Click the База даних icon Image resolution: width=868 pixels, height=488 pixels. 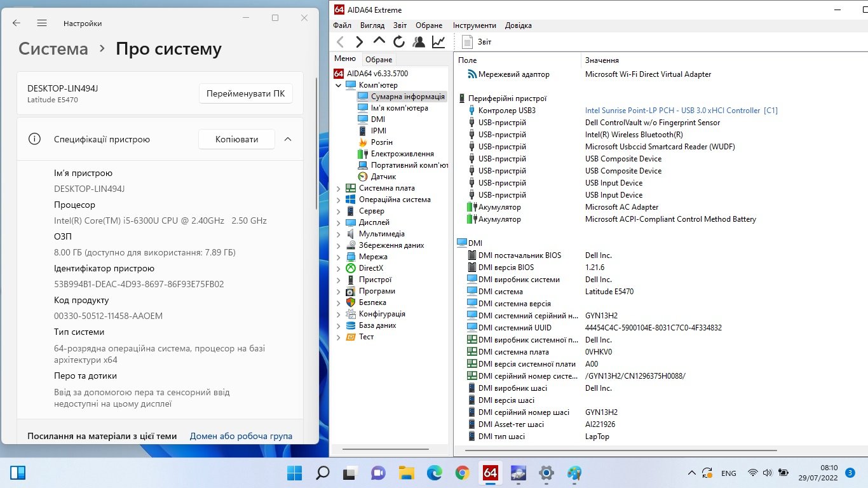[350, 325]
